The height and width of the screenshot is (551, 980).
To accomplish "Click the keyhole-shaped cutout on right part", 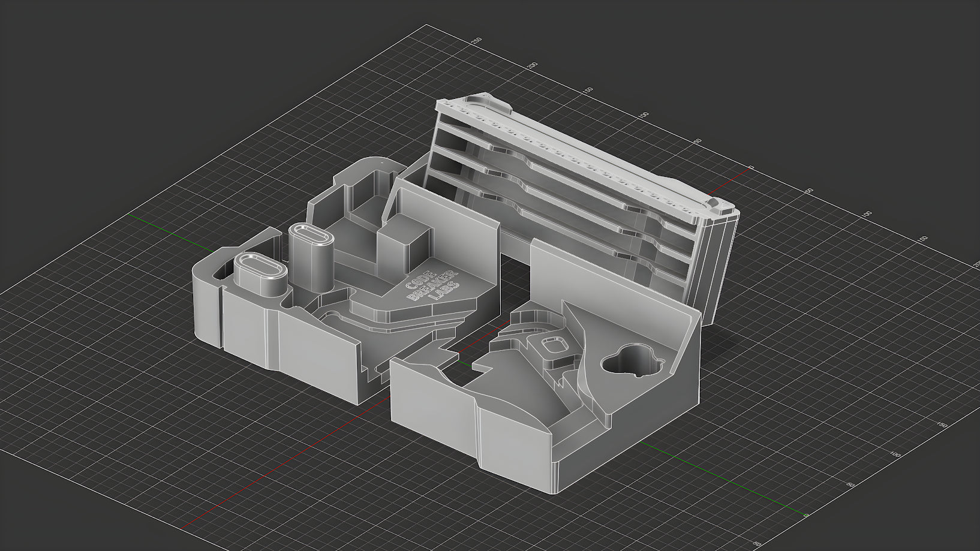I will 631,360.
